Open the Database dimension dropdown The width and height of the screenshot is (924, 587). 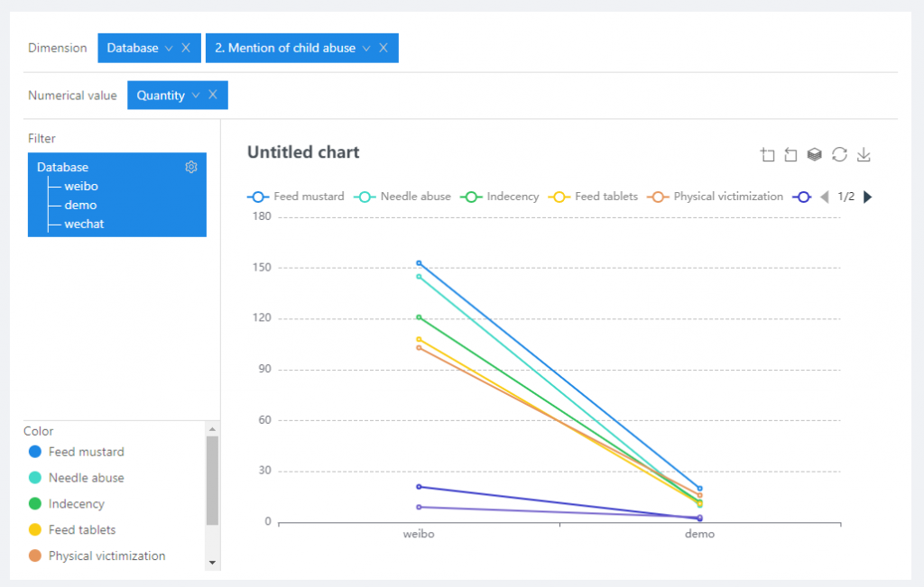click(168, 48)
